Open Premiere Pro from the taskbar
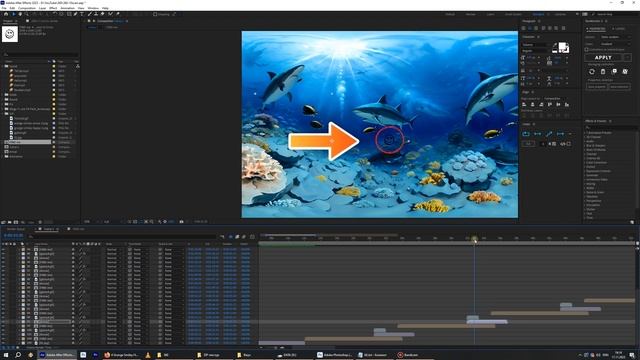 [x=95, y=355]
